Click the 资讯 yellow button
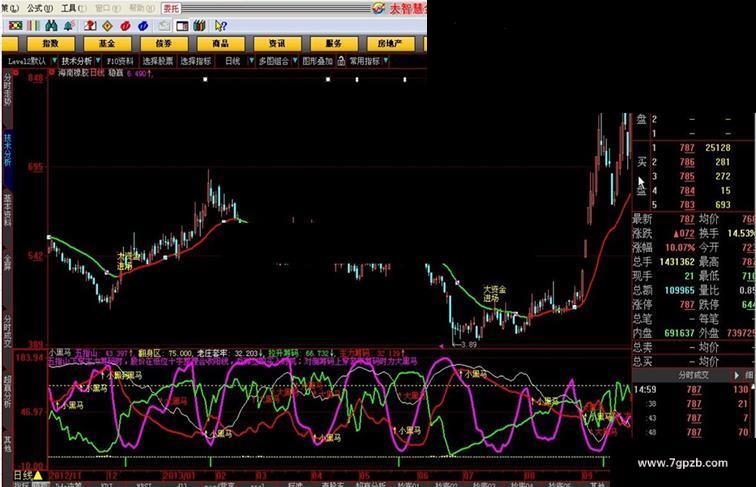This screenshot has height=487, width=756. (277, 43)
